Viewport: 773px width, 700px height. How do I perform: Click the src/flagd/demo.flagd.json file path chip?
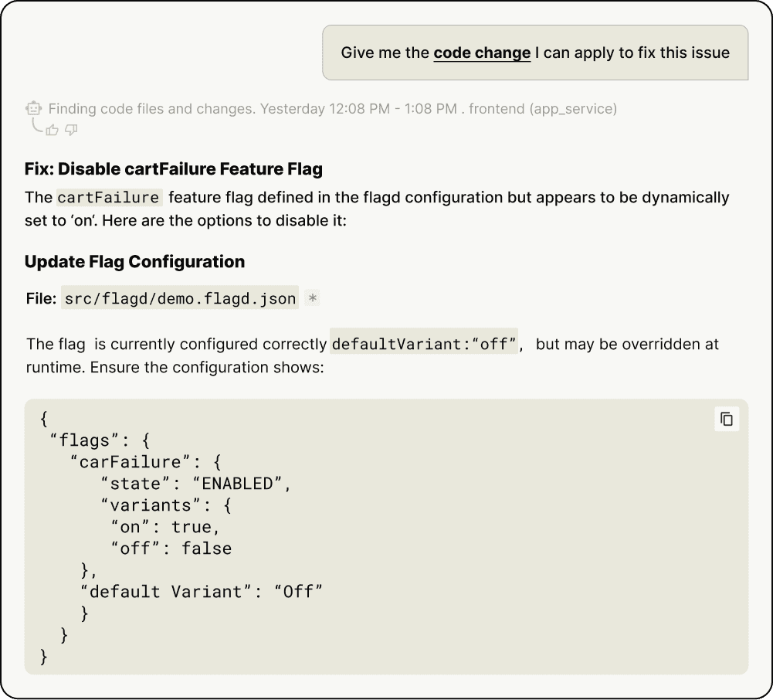point(179,299)
